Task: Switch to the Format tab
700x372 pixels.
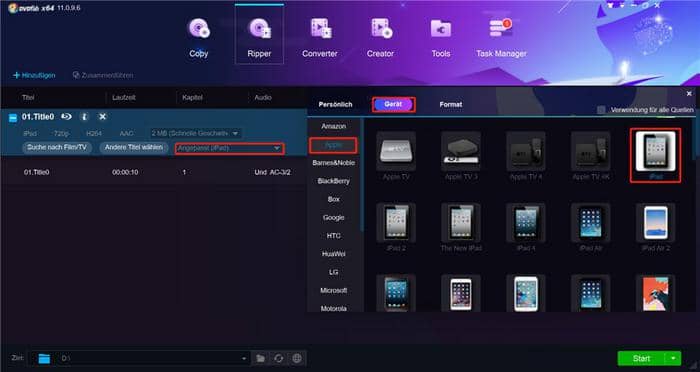Action: 451,104
